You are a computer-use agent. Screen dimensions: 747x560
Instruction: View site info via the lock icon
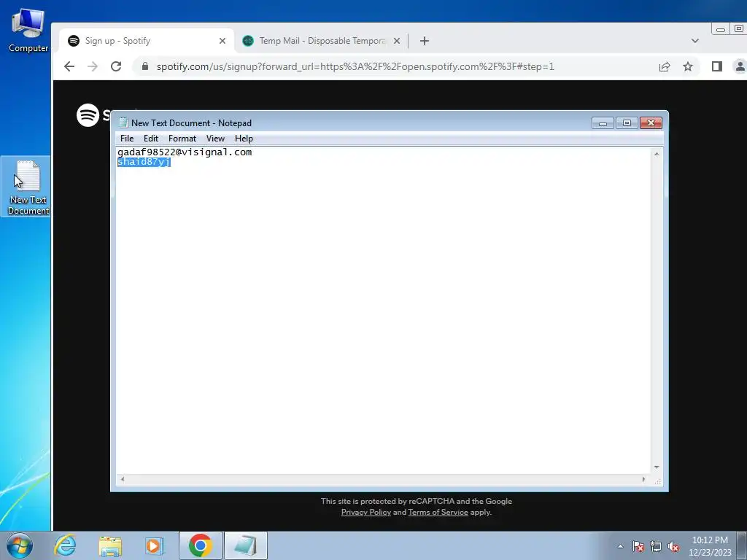145,66
